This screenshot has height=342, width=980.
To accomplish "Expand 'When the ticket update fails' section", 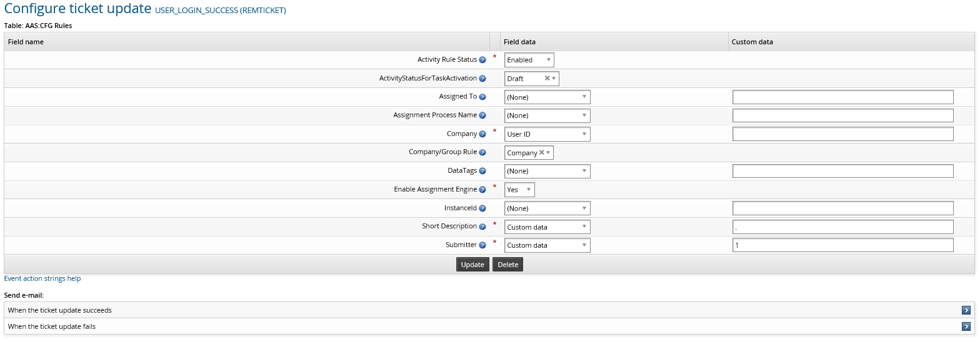I will click(966, 326).
